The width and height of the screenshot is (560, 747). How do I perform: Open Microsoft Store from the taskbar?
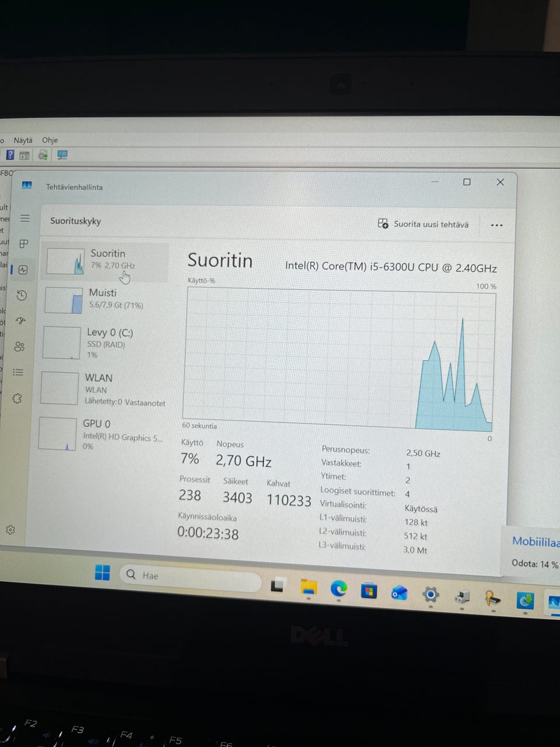pyautogui.click(x=369, y=592)
